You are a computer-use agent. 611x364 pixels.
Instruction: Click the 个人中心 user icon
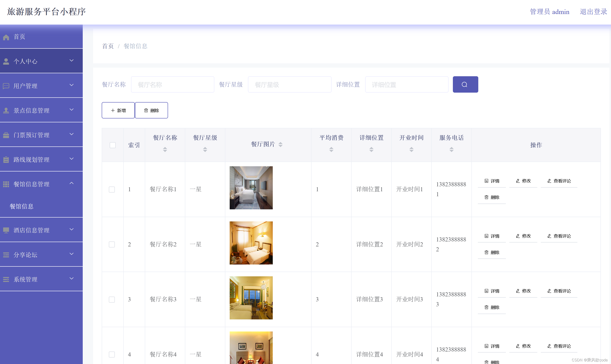6,61
